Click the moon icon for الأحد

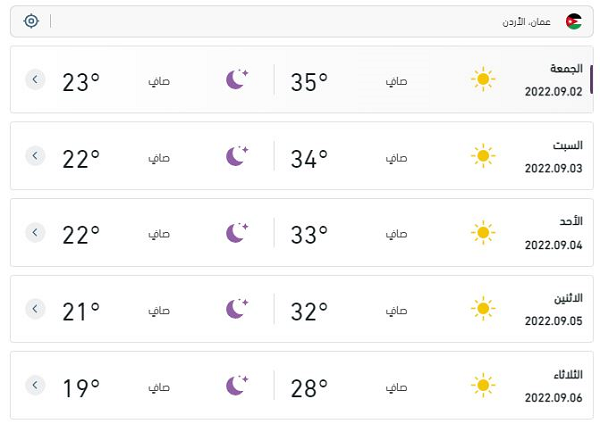pos(237,233)
